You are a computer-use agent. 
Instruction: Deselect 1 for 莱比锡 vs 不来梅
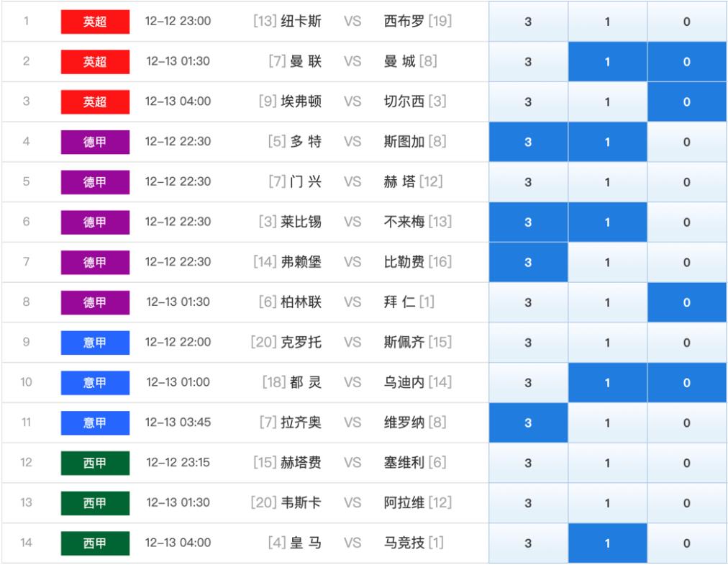click(x=608, y=222)
